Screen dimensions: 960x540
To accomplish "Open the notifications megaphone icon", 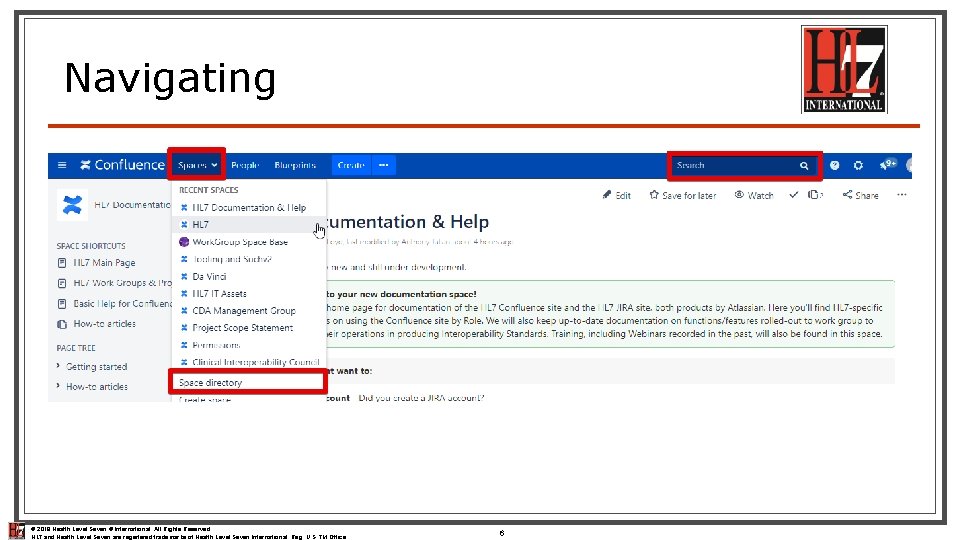I will (888, 164).
